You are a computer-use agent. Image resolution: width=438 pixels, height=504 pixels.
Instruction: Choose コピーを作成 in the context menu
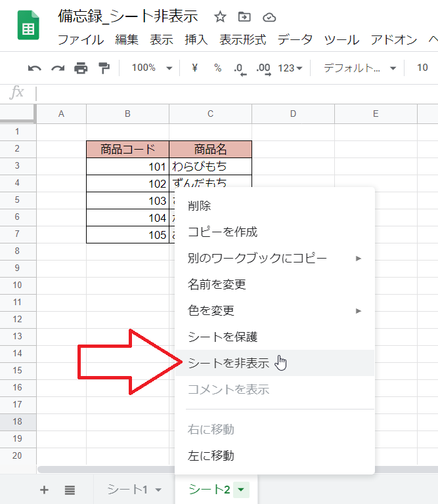274,232
